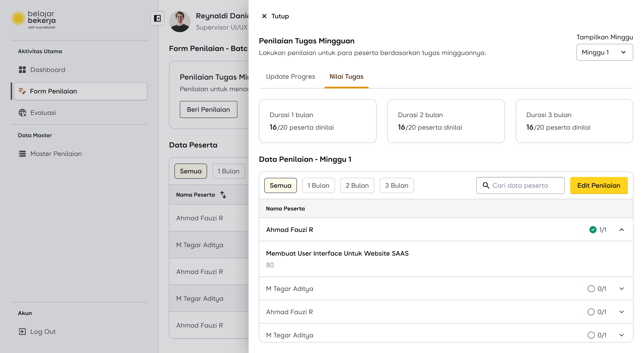Screen dimensions: 644x353
Task: Select the Nilai Tugas tab
Action: tap(346, 76)
